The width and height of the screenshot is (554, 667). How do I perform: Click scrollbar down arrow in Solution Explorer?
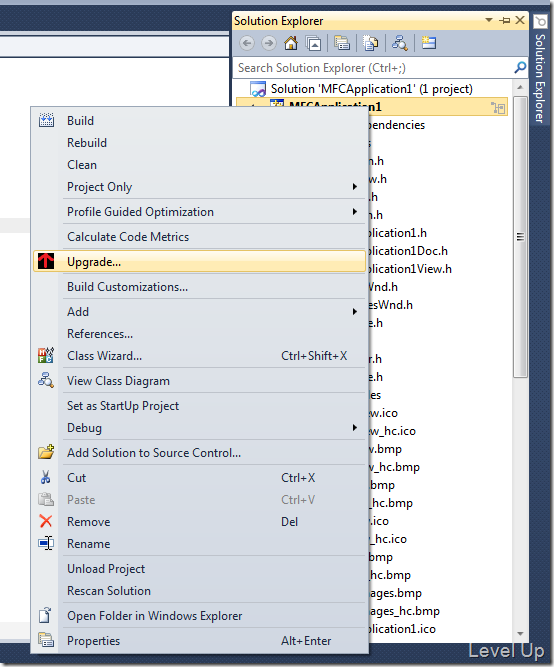click(x=520, y=634)
